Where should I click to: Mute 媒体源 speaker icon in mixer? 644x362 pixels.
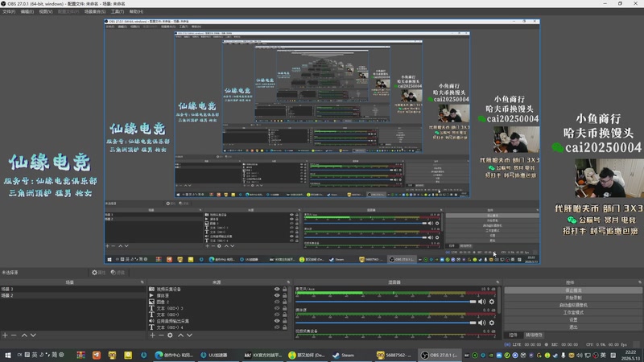(481, 323)
